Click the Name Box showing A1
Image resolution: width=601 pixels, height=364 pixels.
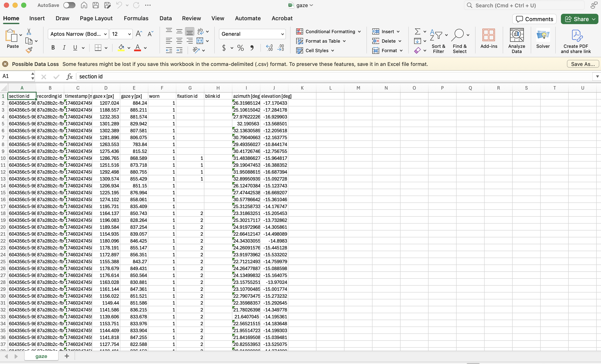point(15,76)
